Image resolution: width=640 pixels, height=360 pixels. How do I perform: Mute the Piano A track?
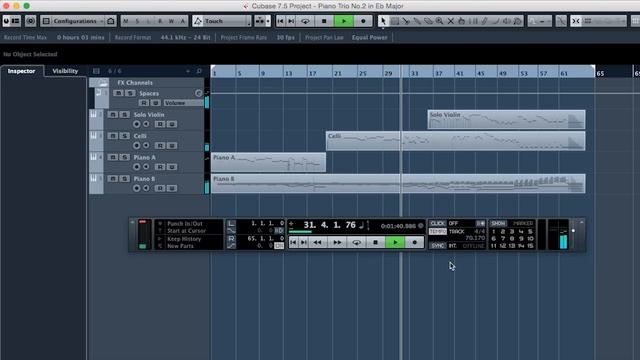click(113, 157)
